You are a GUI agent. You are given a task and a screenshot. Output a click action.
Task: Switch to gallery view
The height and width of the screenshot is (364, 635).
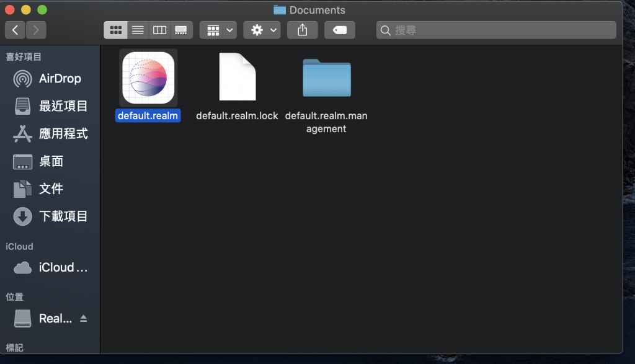[181, 30]
